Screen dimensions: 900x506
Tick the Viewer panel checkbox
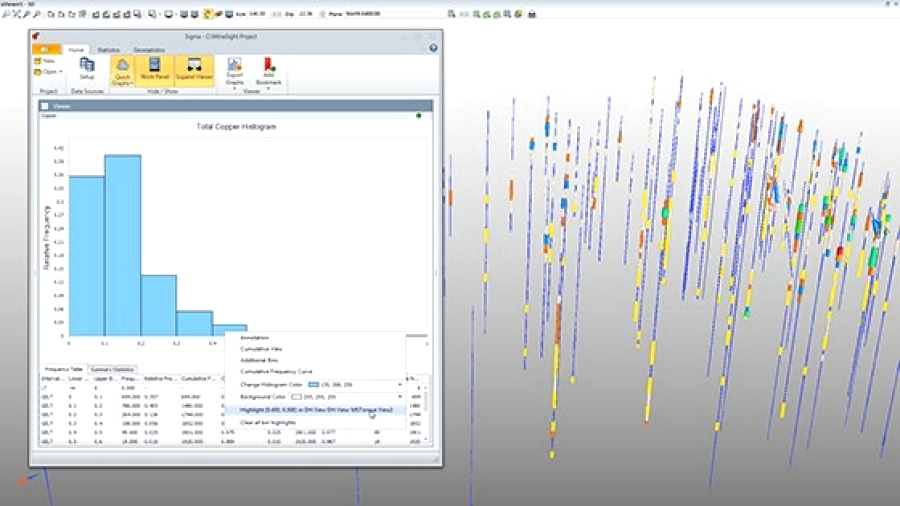(x=45, y=104)
